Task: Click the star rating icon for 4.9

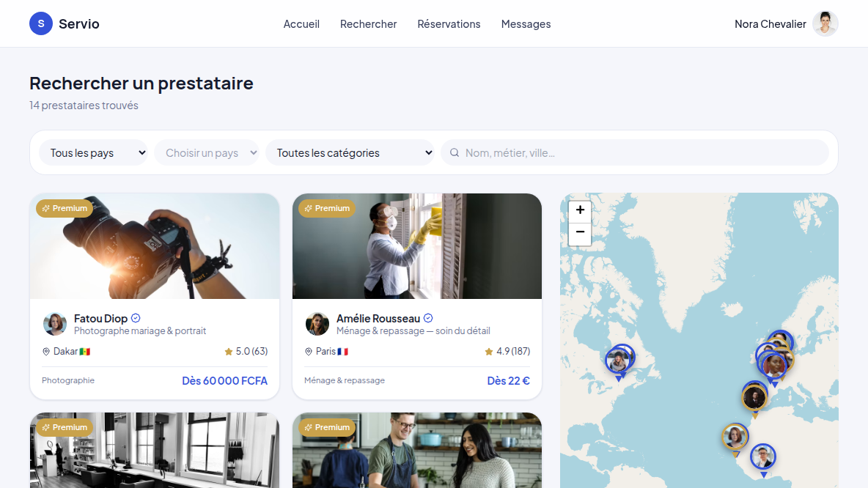Action: [x=489, y=351]
